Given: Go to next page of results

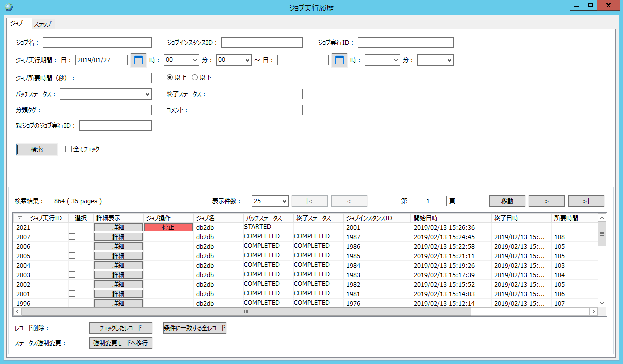Looking at the screenshot, I should 546,201.
